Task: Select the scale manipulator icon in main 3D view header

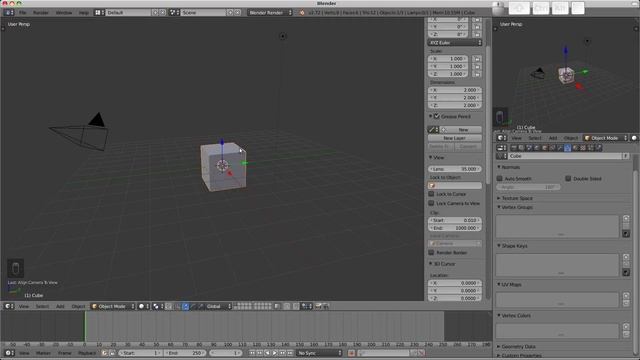Action: pos(200,306)
